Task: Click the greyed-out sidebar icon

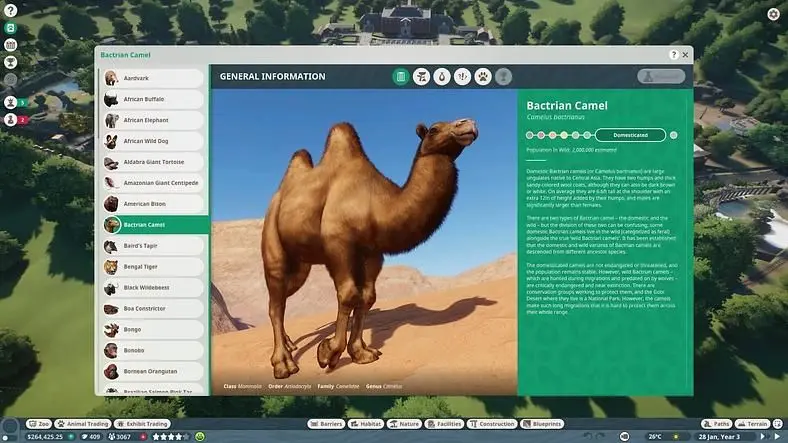Action: click(11, 79)
